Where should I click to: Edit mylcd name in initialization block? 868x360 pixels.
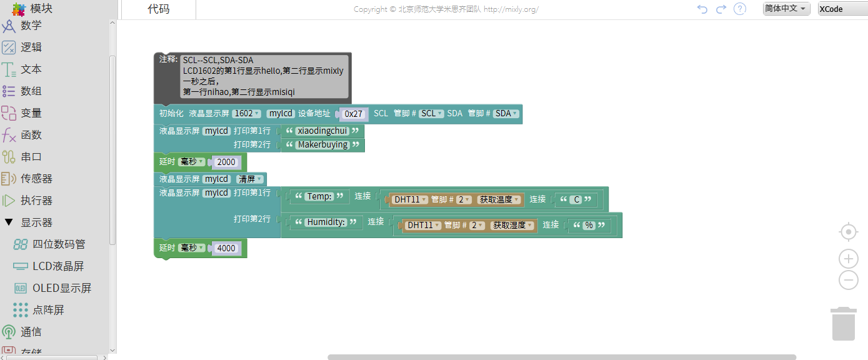tap(280, 114)
